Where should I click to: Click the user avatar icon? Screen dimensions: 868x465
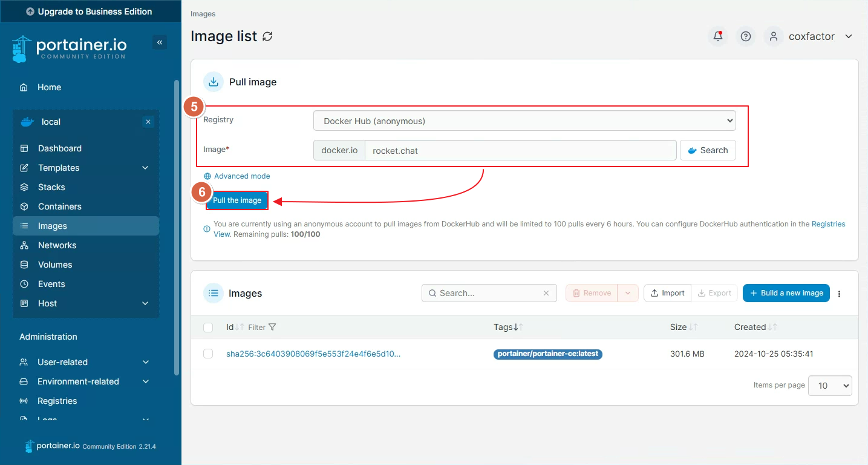773,36
